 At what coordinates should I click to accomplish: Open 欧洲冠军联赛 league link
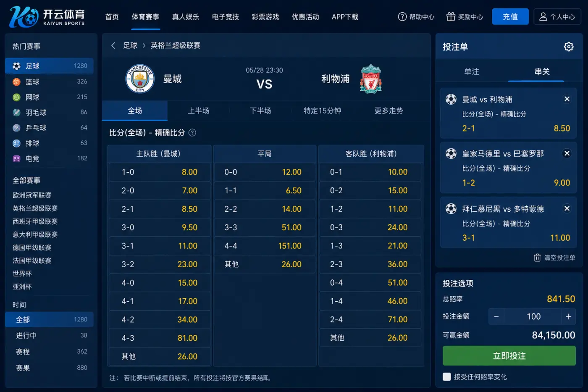(32, 195)
